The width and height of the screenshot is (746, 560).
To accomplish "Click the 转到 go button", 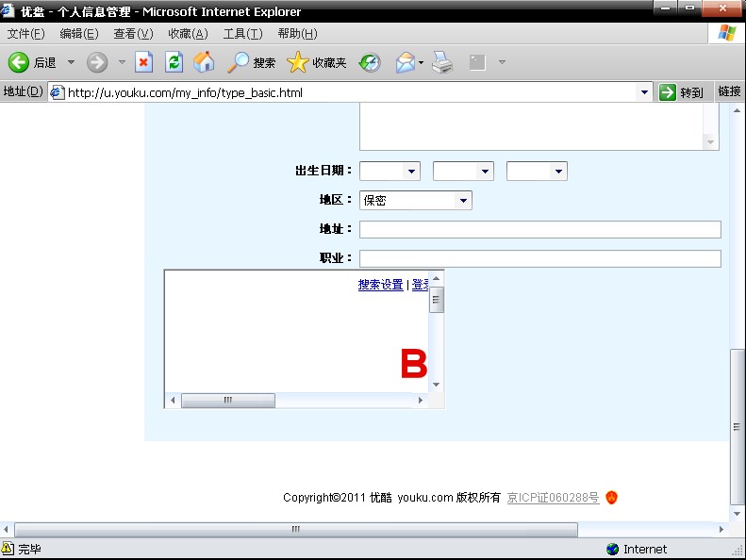I will 681,92.
